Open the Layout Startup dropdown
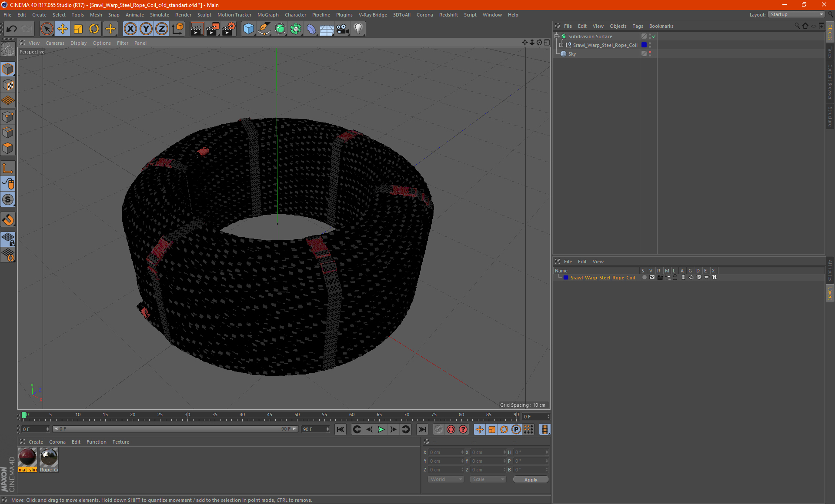Screen dimensions: 835x504 click(x=796, y=14)
